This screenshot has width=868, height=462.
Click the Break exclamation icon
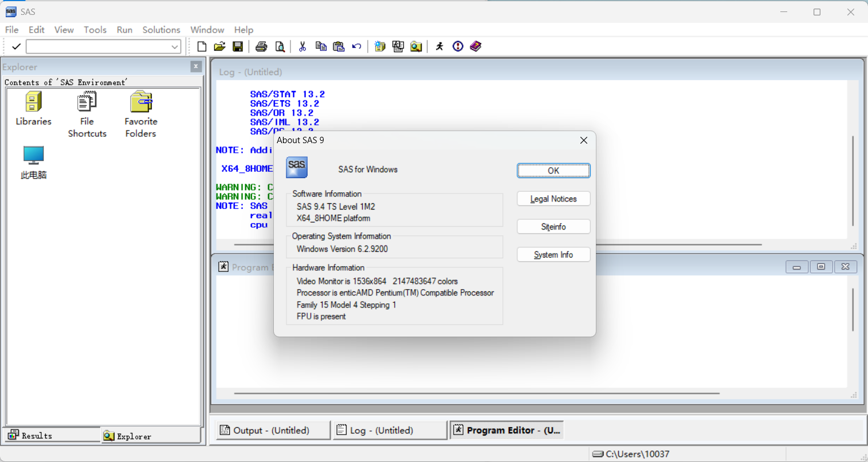click(458, 46)
